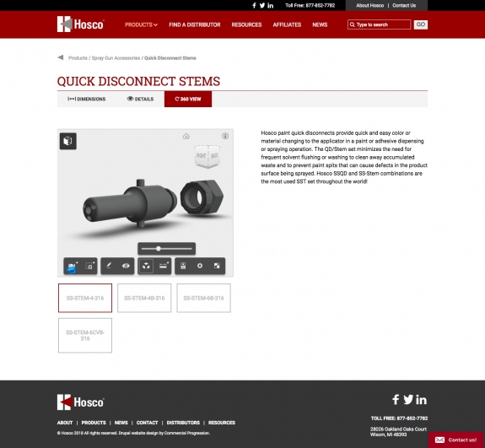Click the footer News link

click(x=121, y=423)
